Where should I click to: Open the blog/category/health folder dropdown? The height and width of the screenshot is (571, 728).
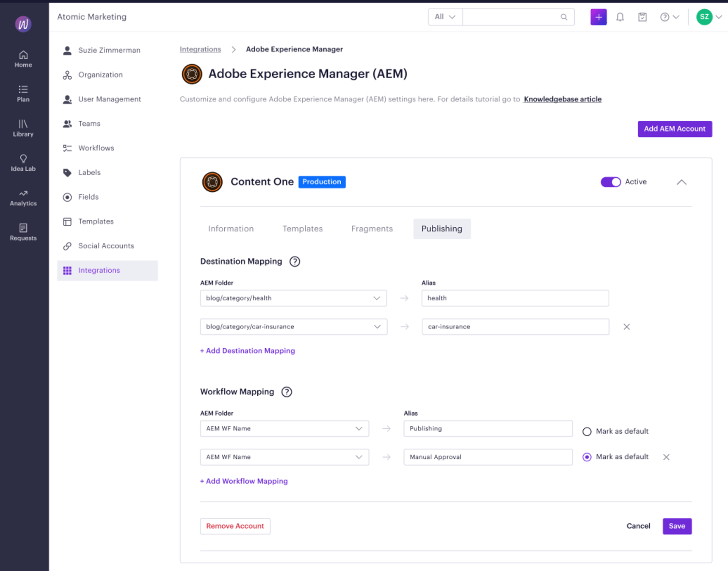tap(293, 298)
